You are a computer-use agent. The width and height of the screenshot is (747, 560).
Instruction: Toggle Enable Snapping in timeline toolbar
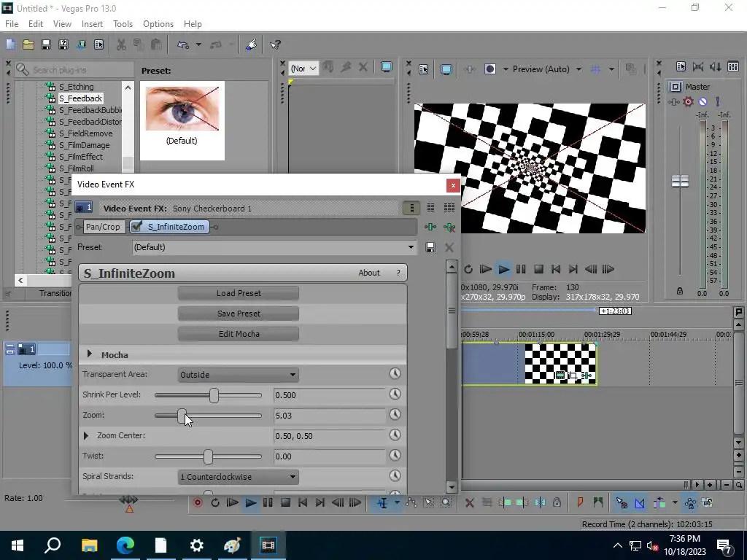pyautogui.click(x=622, y=502)
